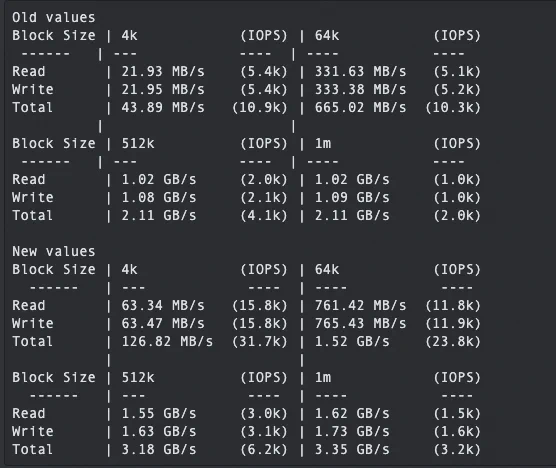Click old 4k total 43.89 MB/s
Viewport: 556px width, 468px height.
[x=163, y=107]
